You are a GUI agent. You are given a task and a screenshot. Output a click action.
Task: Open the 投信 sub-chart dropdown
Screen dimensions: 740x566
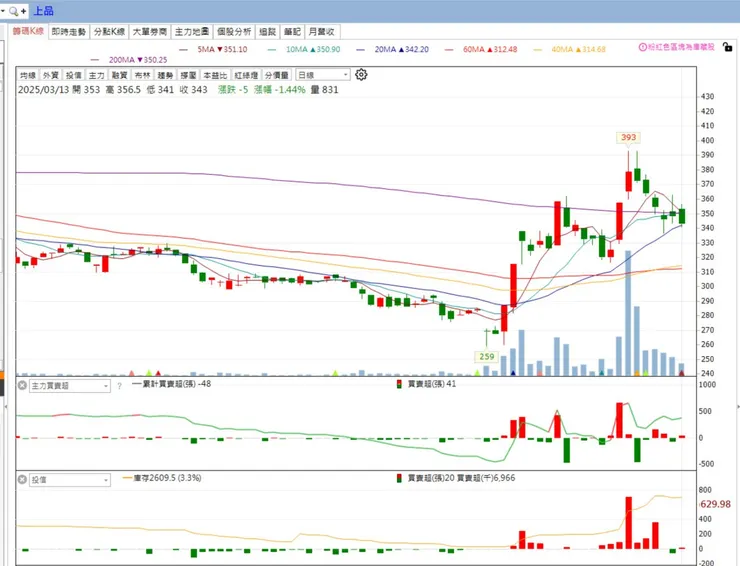[x=69, y=480]
